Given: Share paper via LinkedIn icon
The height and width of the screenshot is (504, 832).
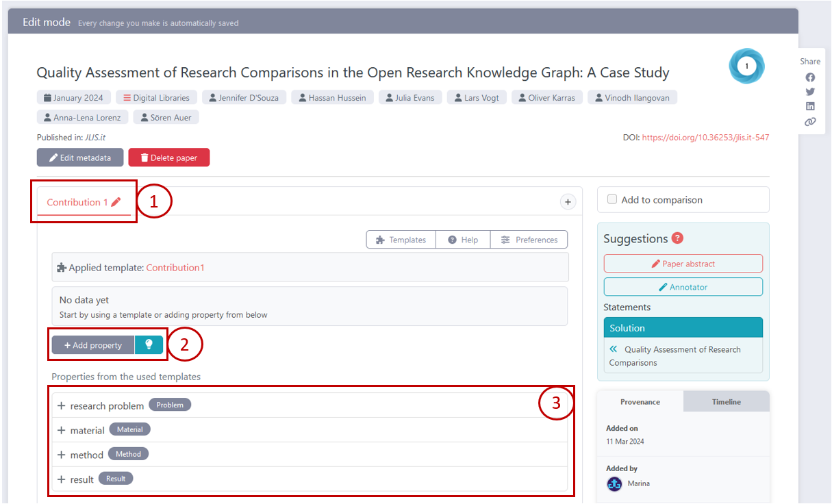Looking at the screenshot, I should (x=810, y=106).
